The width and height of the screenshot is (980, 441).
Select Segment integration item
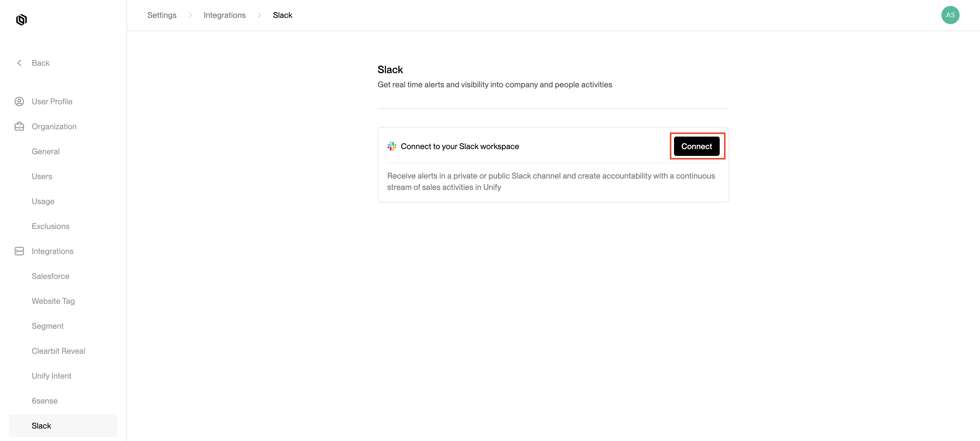click(48, 326)
